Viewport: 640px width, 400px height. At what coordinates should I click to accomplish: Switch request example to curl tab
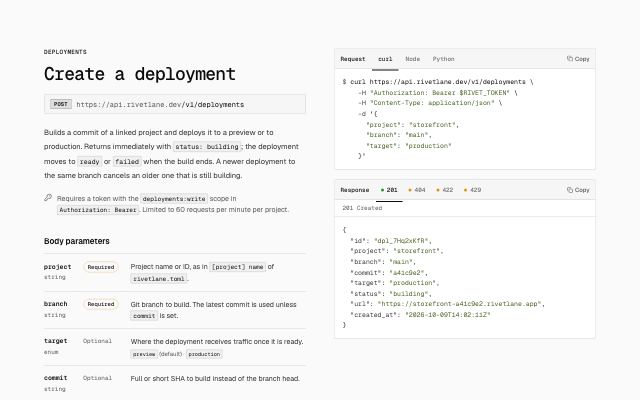[x=385, y=59]
